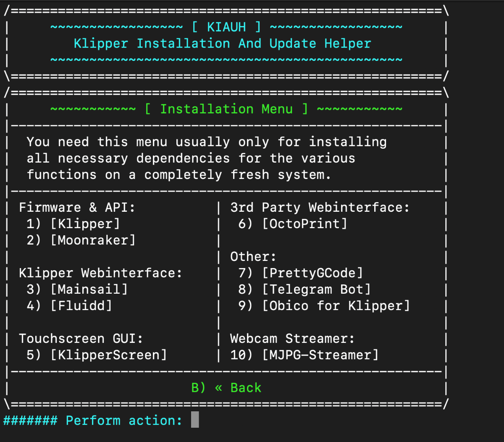Image resolution: width=504 pixels, height=442 pixels.
Task: Click the '3rd Party Webinterface:' heading
Action: point(320,207)
